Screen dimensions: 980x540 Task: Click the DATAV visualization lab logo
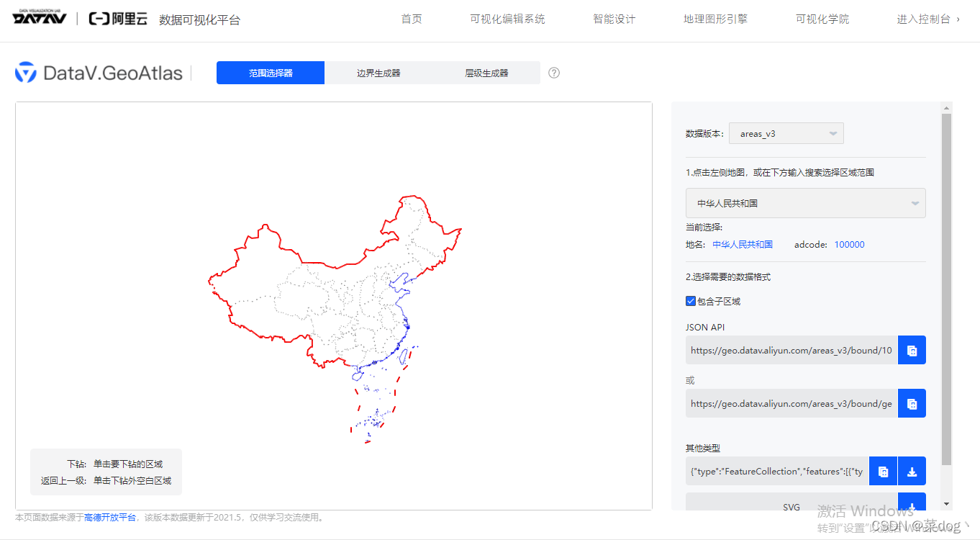tap(38, 19)
